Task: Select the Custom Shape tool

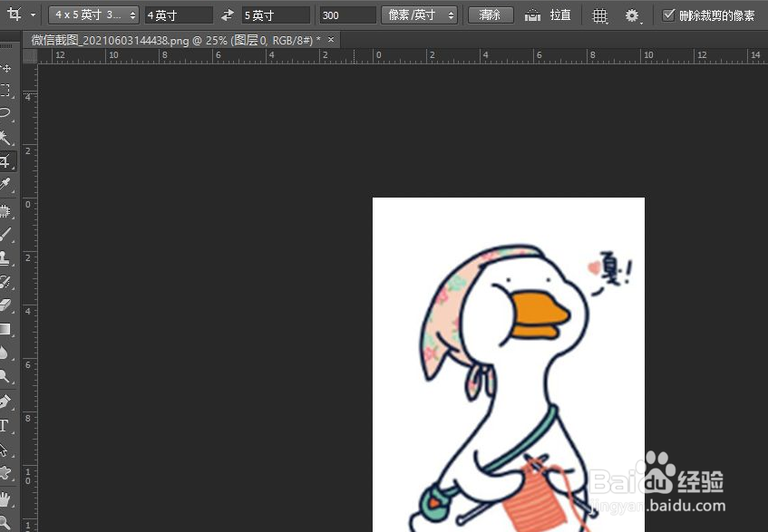Action: [5, 473]
